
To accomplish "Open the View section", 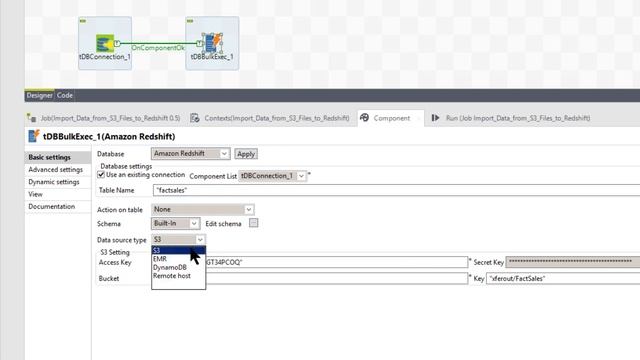I will (x=58, y=194).
